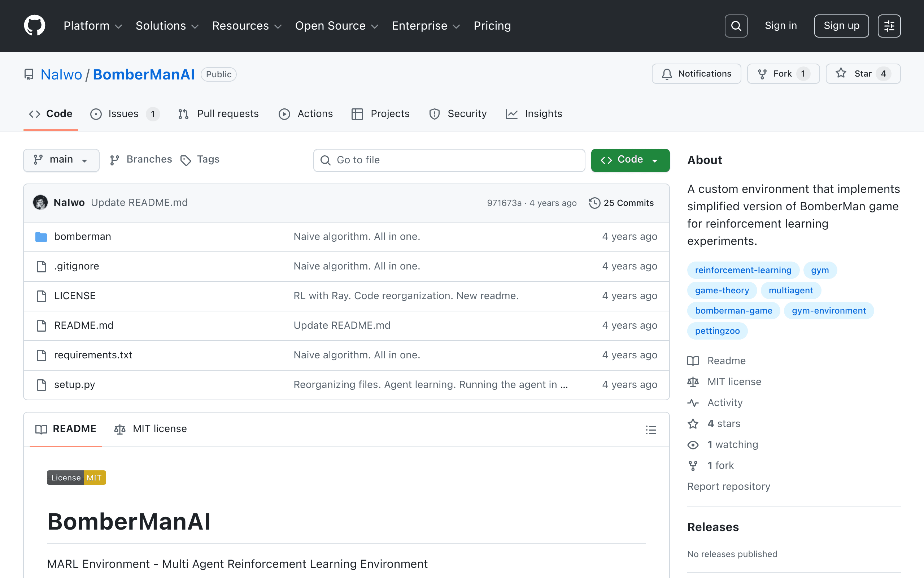924x578 pixels.
Task: Select the Code tab
Action: coord(51,114)
